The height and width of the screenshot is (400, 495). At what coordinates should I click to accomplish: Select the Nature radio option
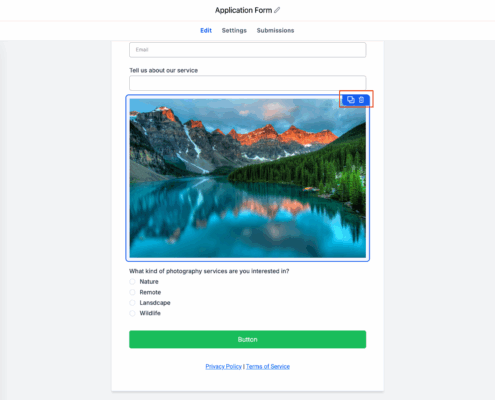tap(132, 282)
